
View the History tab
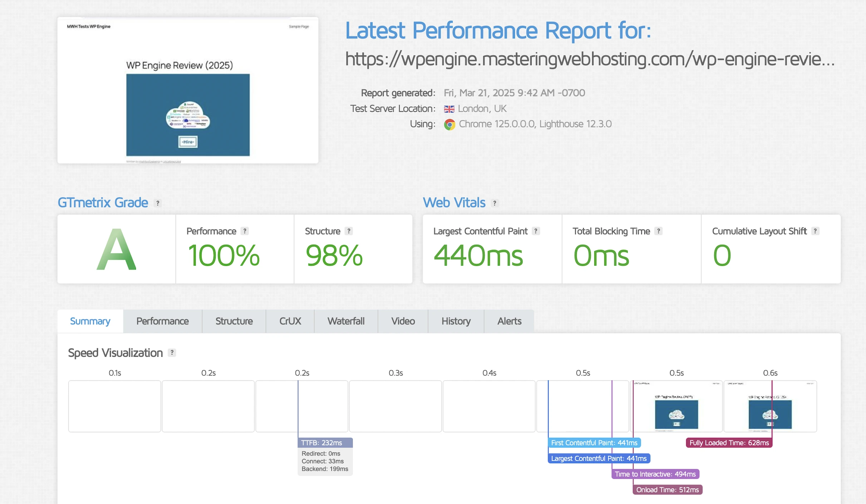click(x=456, y=321)
